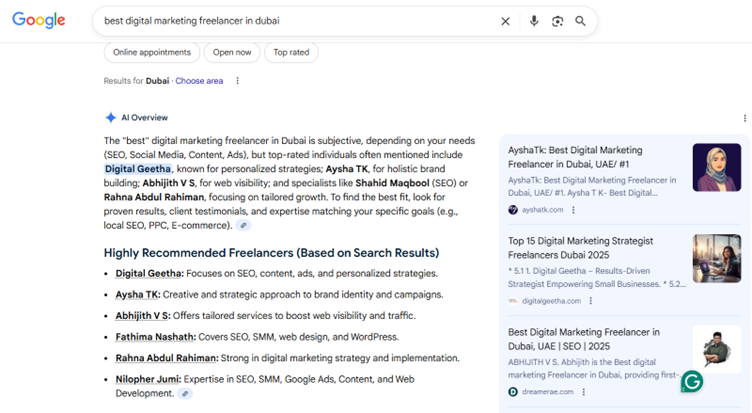Click the Choose area link
This screenshot has width=752, height=413.
tap(199, 81)
